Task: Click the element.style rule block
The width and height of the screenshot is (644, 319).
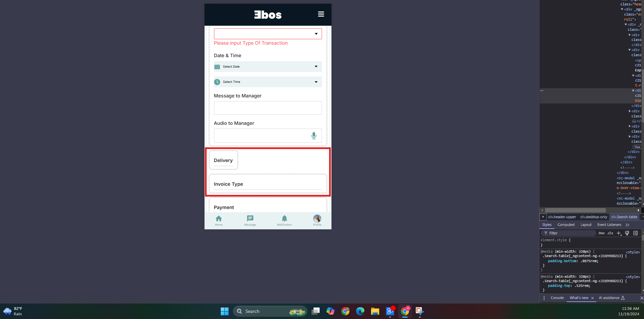Action: pyautogui.click(x=589, y=243)
